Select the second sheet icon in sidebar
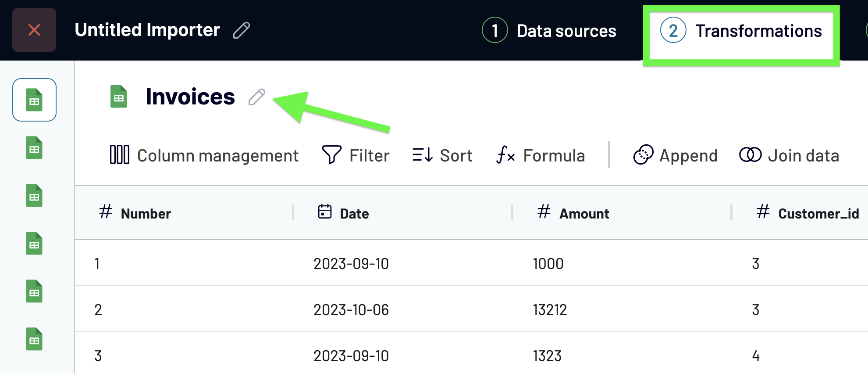The height and width of the screenshot is (373, 868). point(34,148)
